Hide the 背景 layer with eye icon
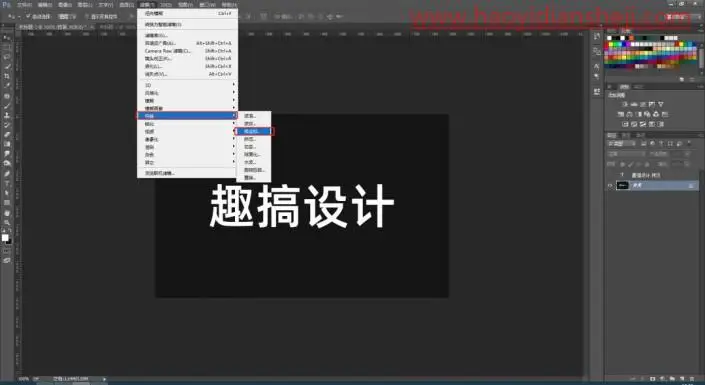The image size is (705, 385). [x=610, y=185]
